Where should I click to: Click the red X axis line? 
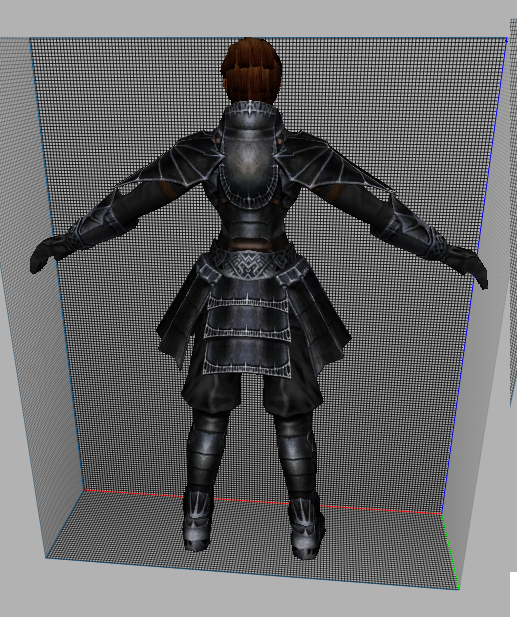pos(263,502)
